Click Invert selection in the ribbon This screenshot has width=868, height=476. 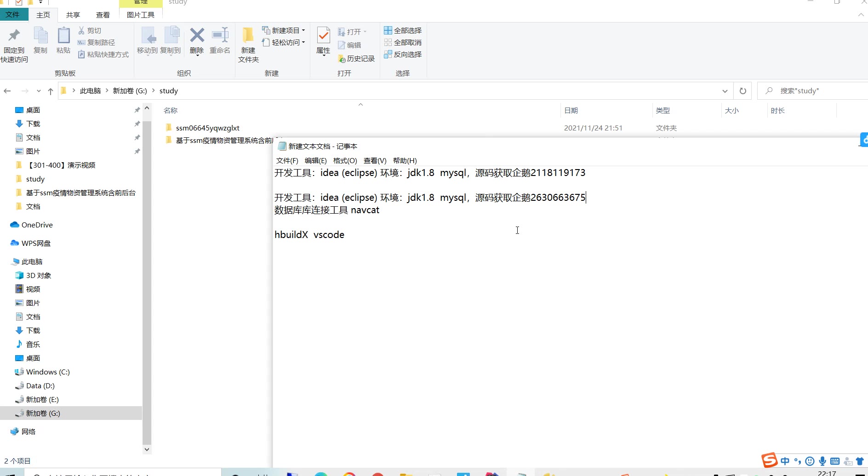tap(403, 54)
